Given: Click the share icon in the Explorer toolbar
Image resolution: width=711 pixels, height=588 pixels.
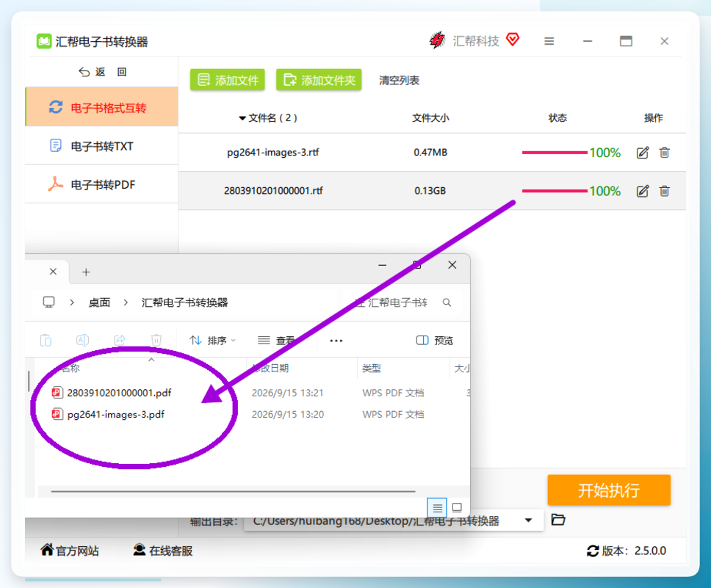Looking at the screenshot, I should click(119, 340).
